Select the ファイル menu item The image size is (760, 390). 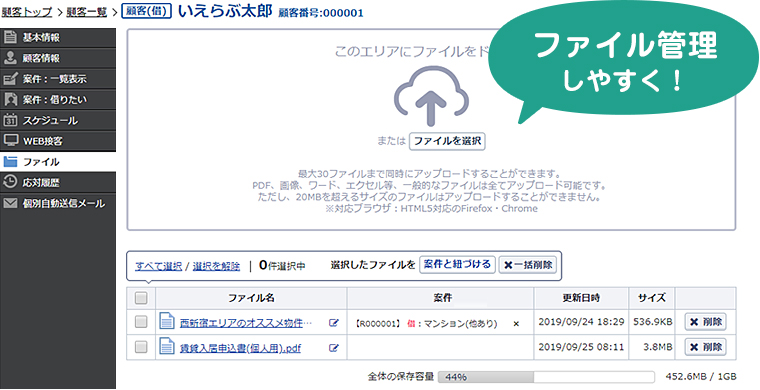[58, 162]
